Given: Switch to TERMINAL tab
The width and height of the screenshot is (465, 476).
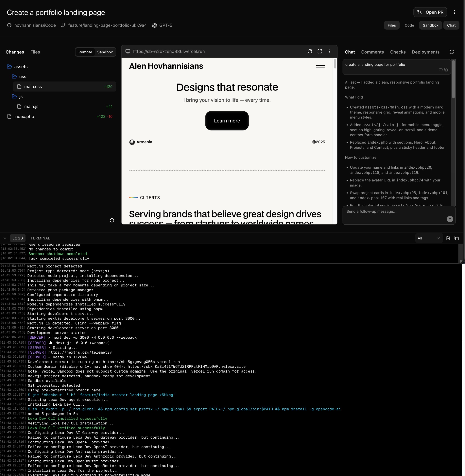Looking at the screenshot, I should click(40, 238).
